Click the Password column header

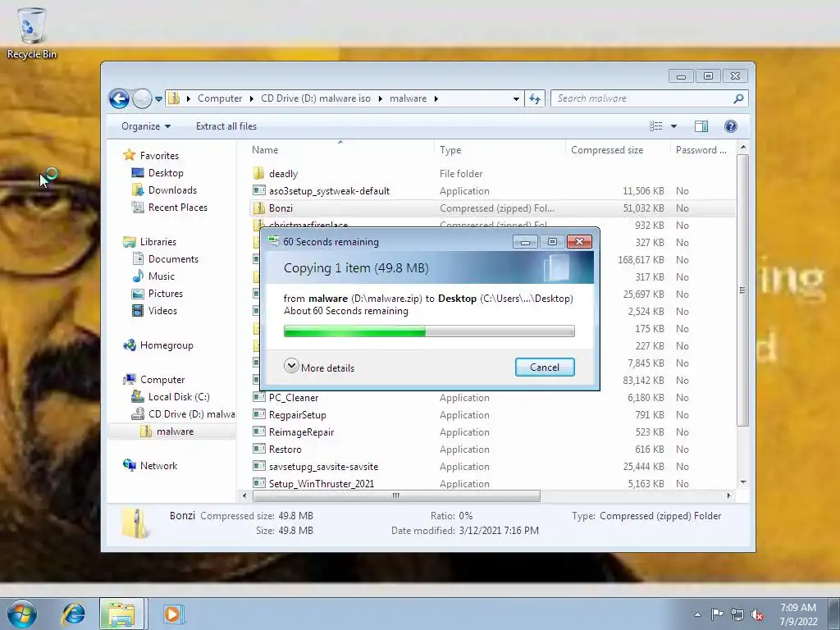pyautogui.click(x=703, y=150)
